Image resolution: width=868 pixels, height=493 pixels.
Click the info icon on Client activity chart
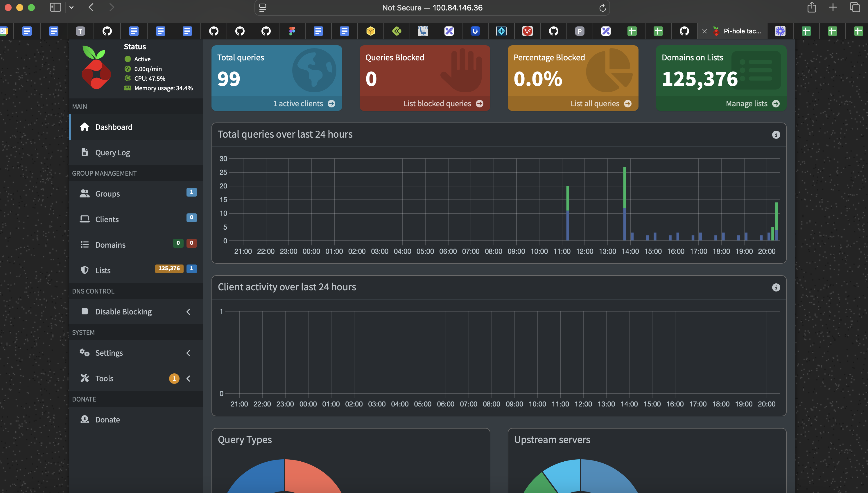point(776,287)
